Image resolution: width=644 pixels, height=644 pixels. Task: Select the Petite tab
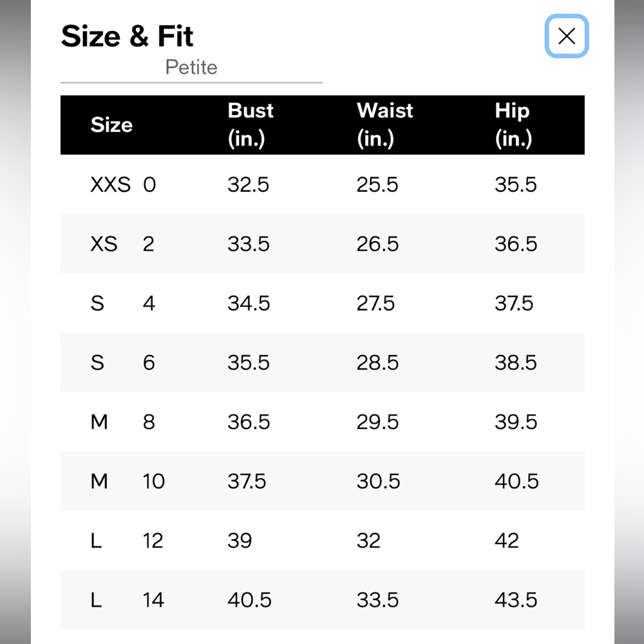[191, 67]
